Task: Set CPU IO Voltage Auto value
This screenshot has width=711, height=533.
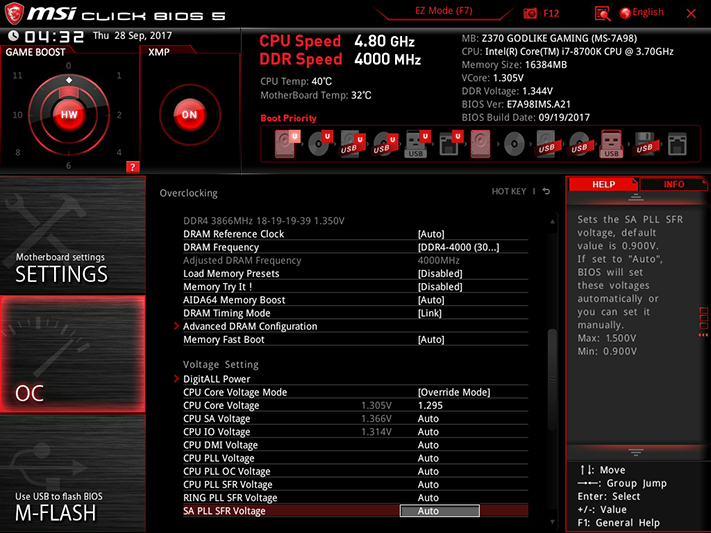Action: tap(428, 432)
